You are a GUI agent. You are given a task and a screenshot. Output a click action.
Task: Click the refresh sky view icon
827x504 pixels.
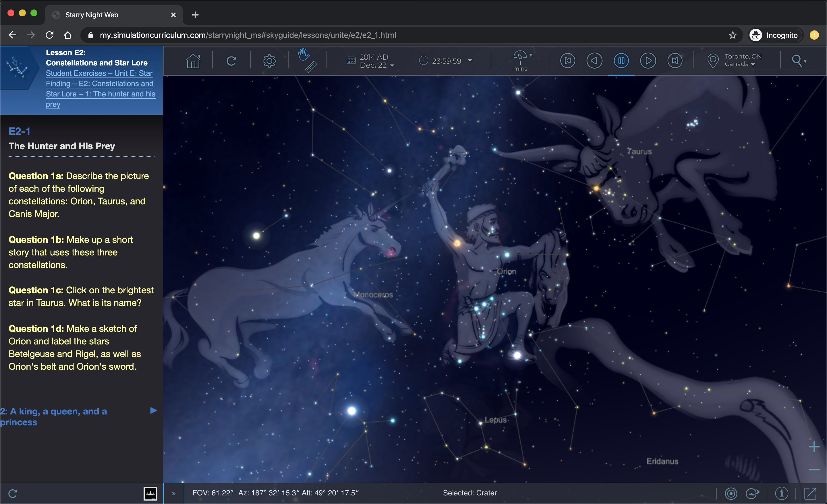tap(231, 61)
